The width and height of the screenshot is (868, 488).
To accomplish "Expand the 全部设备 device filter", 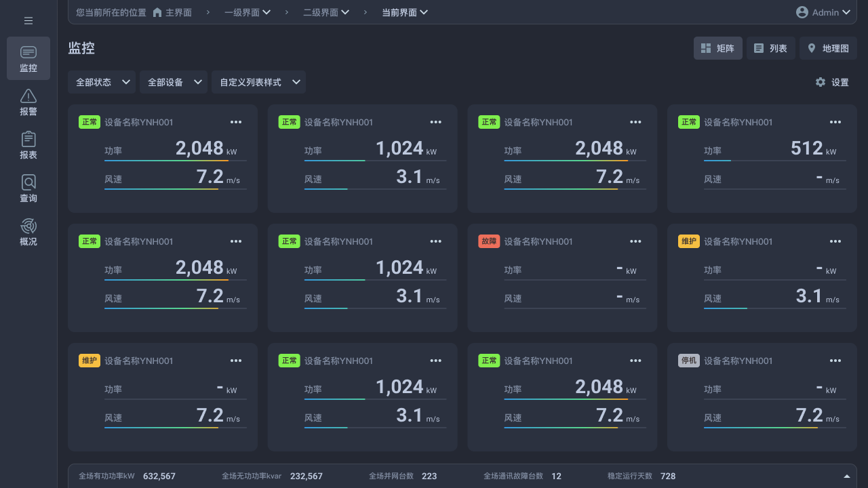I will coord(174,82).
